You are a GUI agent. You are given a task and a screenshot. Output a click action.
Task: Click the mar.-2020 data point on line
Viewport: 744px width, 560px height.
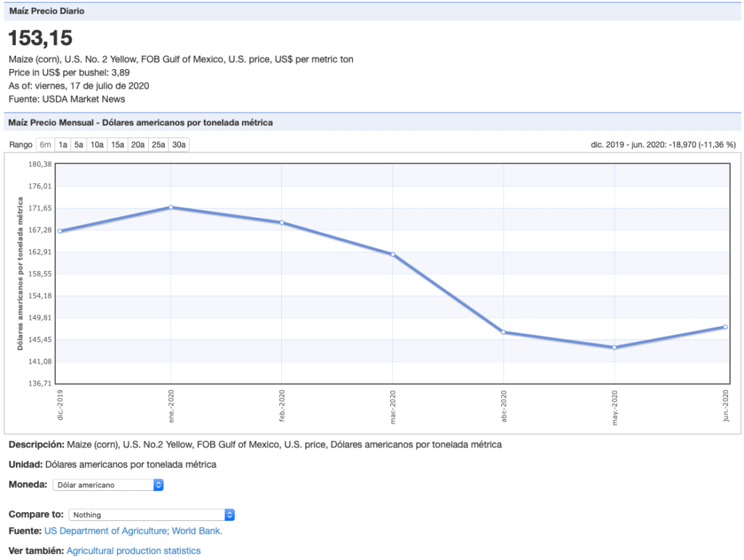[x=393, y=254]
